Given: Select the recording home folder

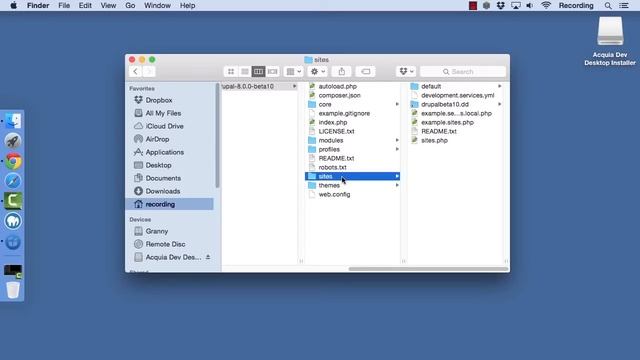Looking at the screenshot, I should click(170, 204).
